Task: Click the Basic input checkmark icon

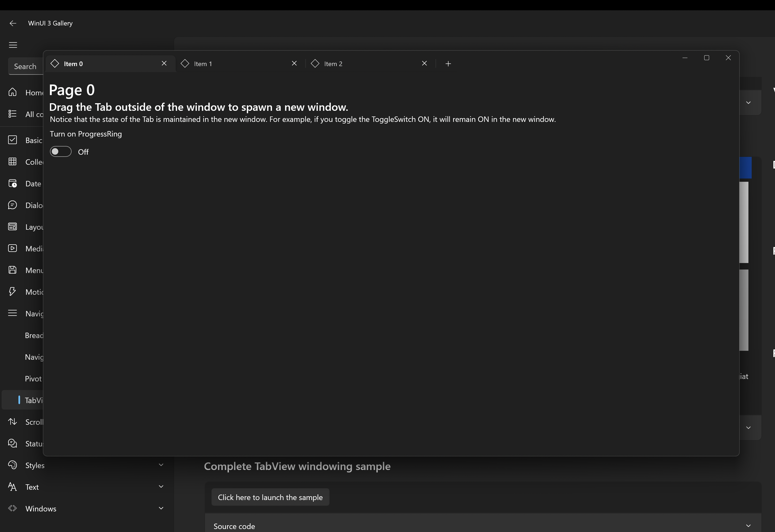Action: pyautogui.click(x=13, y=140)
